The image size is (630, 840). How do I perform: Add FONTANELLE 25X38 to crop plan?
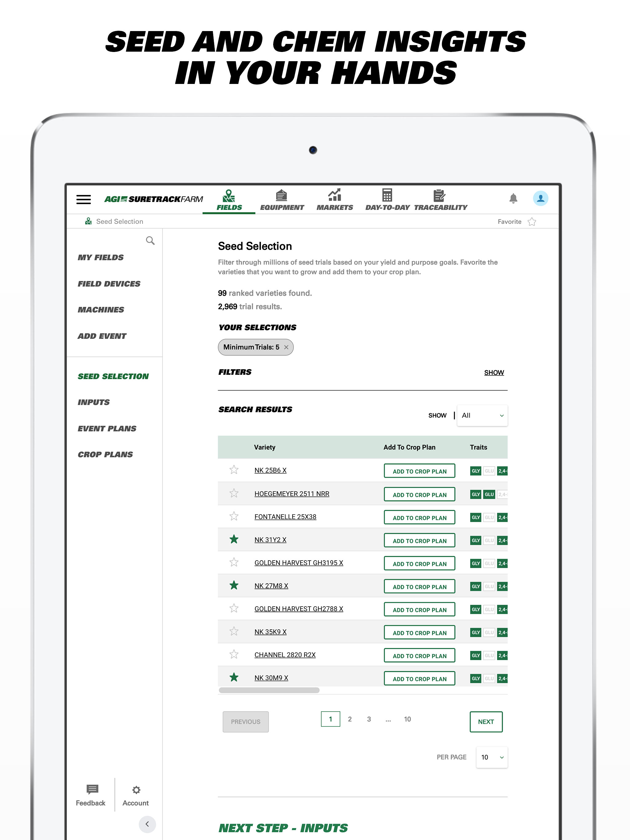click(x=420, y=517)
